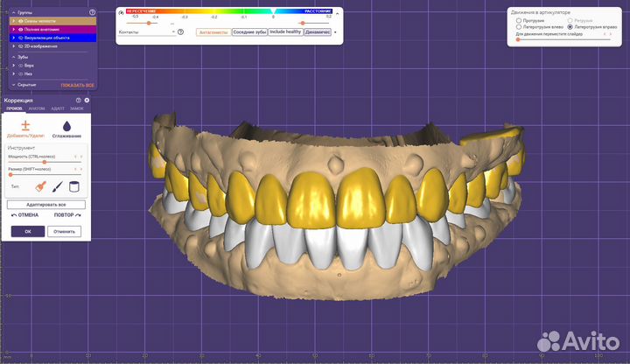Toggle the Соседние зубы filter button
Image resolution: width=630 pixels, height=364 pixels.
(x=248, y=31)
